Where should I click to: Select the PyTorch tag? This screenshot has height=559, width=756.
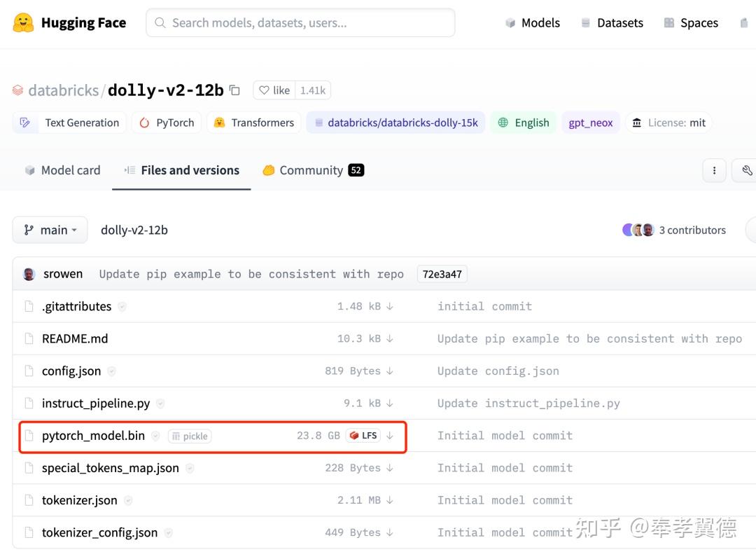tap(167, 123)
